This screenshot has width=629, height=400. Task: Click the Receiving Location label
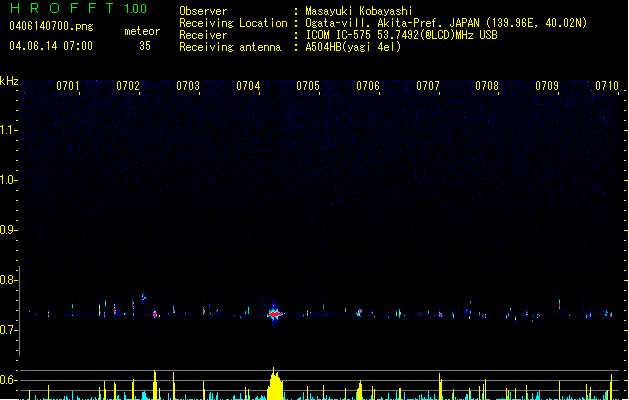click(x=233, y=23)
